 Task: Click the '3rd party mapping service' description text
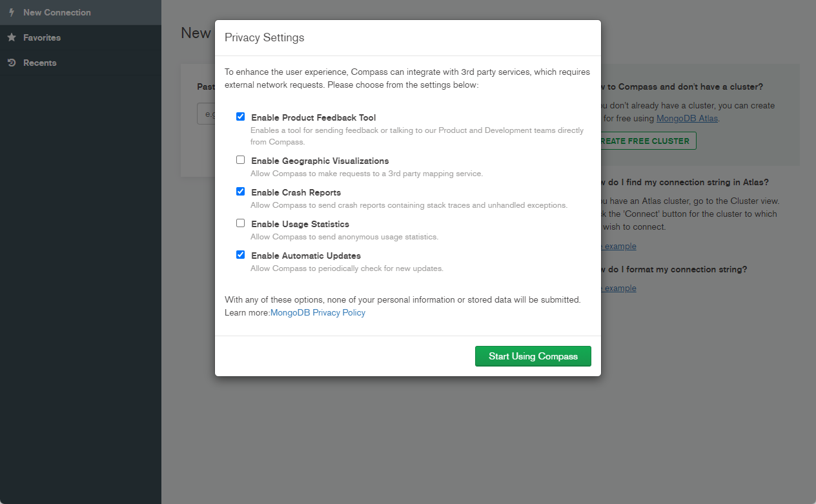point(367,174)
